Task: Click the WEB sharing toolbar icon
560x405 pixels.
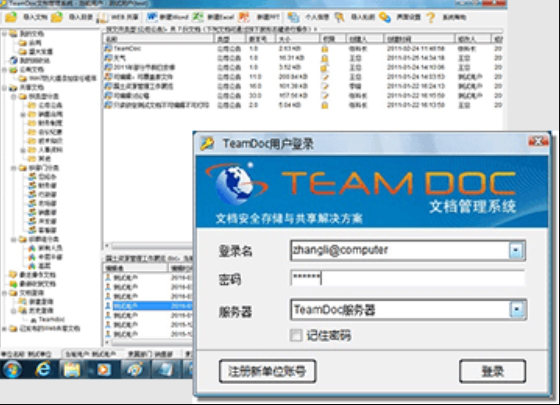Action: pyautogui.click(x=102, y=17)
